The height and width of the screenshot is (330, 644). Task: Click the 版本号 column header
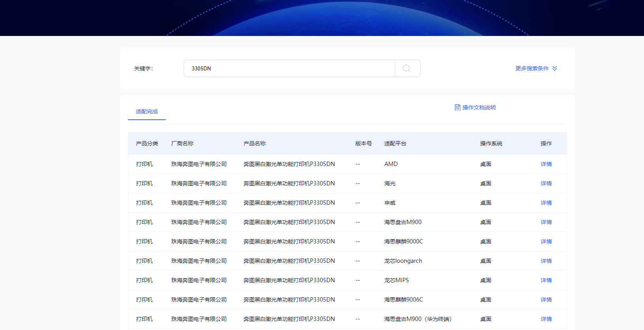tap(364, 143)
